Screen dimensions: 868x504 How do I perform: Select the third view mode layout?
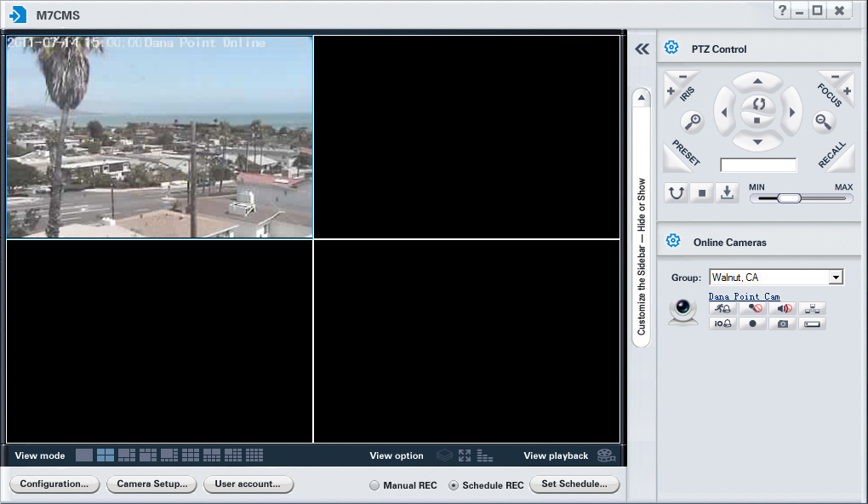127,455
